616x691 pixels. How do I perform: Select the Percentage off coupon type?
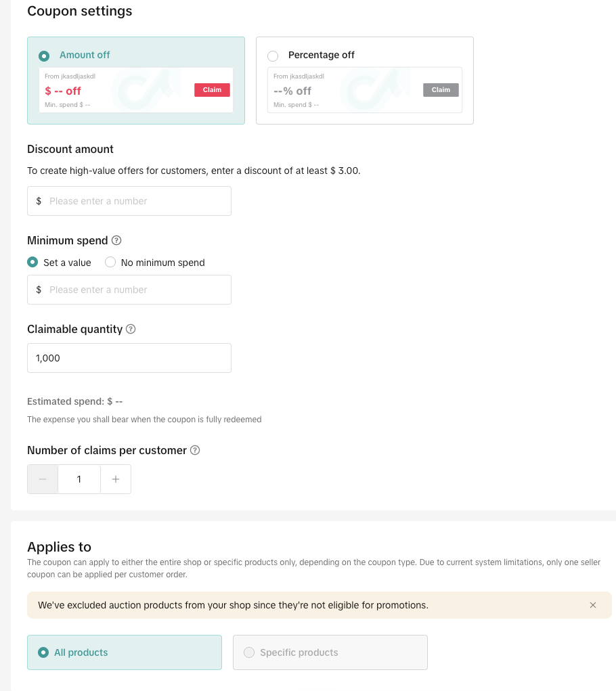click(273, 55)
